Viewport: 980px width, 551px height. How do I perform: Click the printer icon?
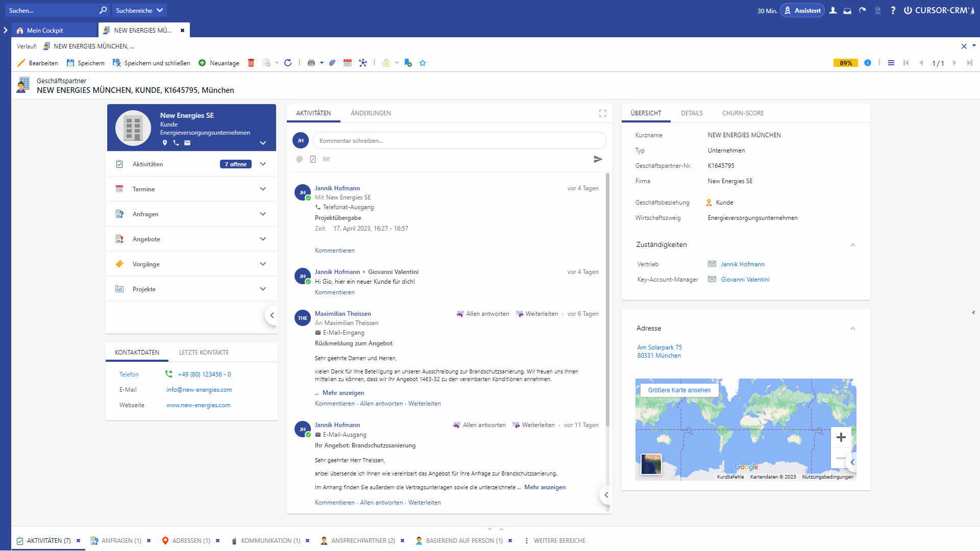[x=311, y=63]
